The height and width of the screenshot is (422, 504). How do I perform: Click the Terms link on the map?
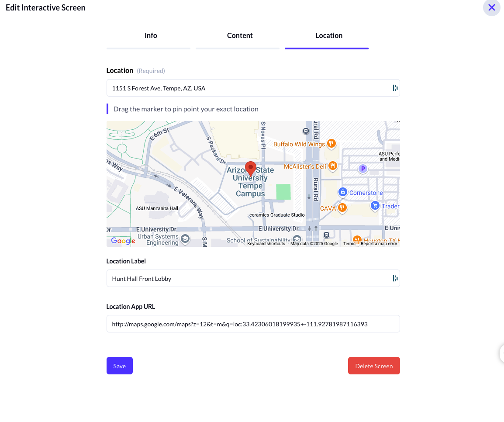[x=349, y=244]
